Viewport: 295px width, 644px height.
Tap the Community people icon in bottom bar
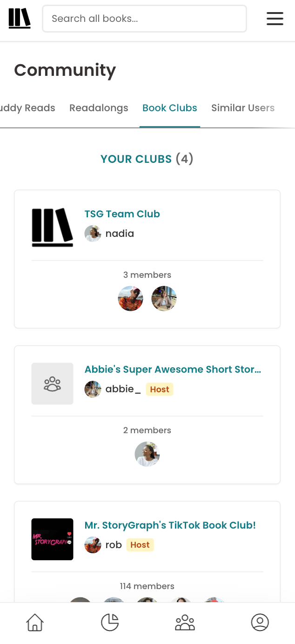[x=185, y=622]
